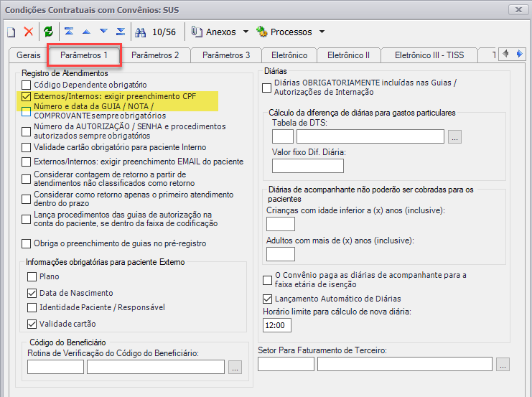Click Adultos com mais de anos field
The width and height of the screenshot is (532, 397).
(x=281, y=254)
